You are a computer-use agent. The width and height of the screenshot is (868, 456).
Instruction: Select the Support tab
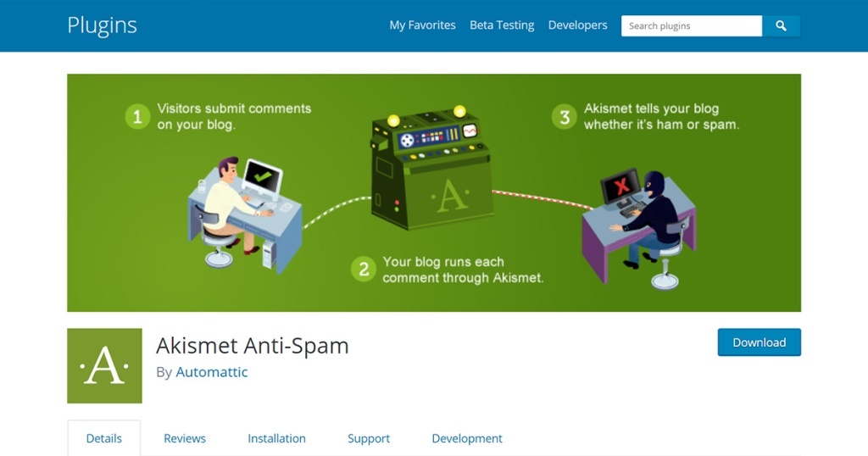pos(369,438)
